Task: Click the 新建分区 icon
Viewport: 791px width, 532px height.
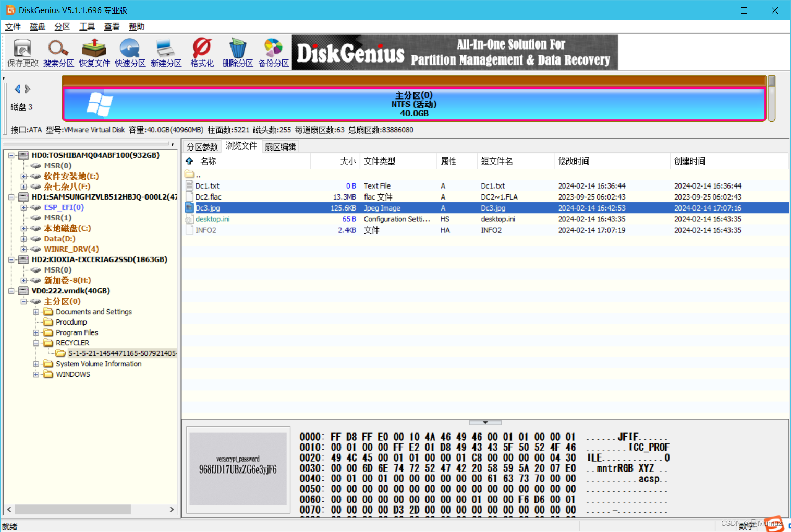Action: point(166,52)
